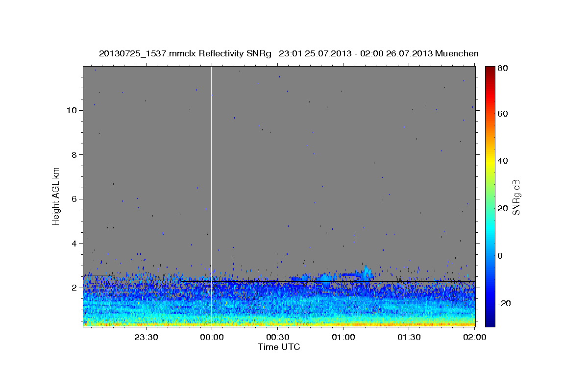588x392 pixels.
Task: Click the colorbar value 40
Action: point(502,161)
